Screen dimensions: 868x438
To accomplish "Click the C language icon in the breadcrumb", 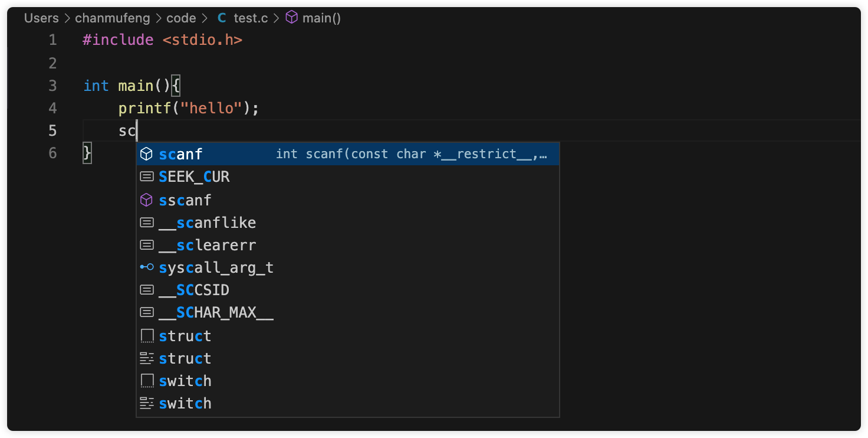I will point(222,18).
